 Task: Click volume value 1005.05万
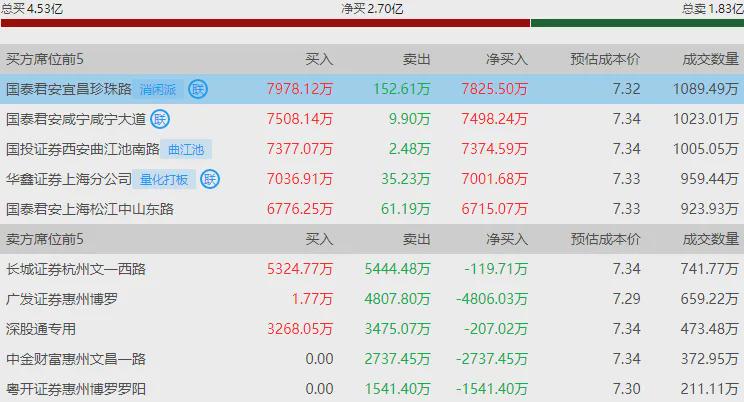(x=706, y=149)
